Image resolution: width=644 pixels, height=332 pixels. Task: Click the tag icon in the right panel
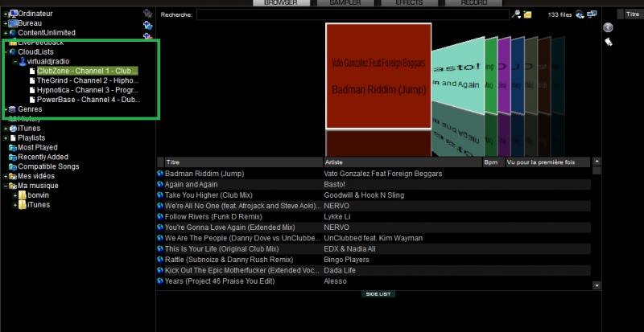tap(609, 42)
